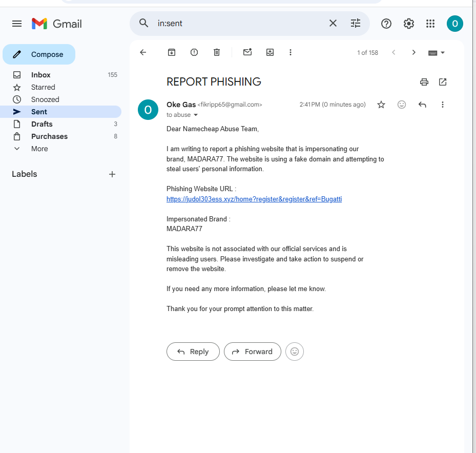This screenshot has height=453, width=476.
Task: Open the Purchases folder
Action: (x=60, y=136)
